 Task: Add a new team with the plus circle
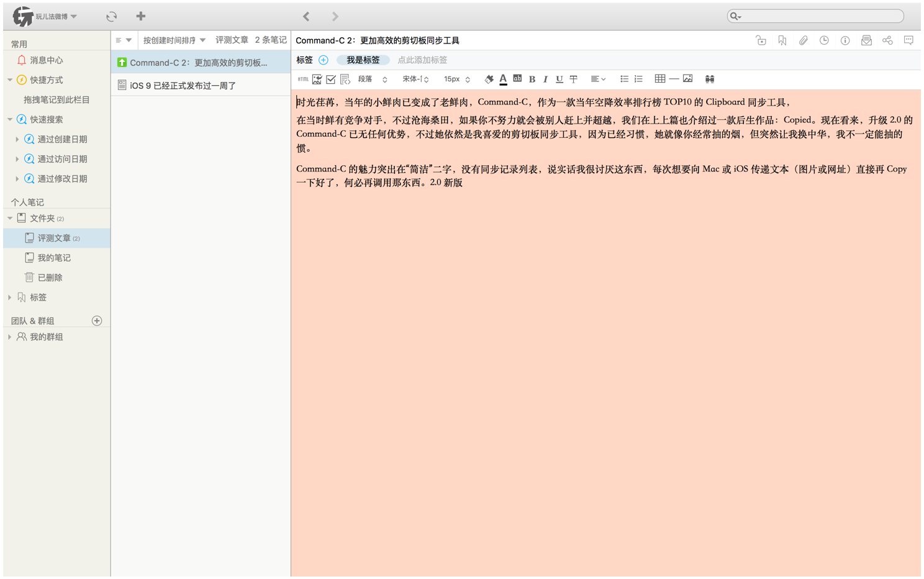point(97,321)
